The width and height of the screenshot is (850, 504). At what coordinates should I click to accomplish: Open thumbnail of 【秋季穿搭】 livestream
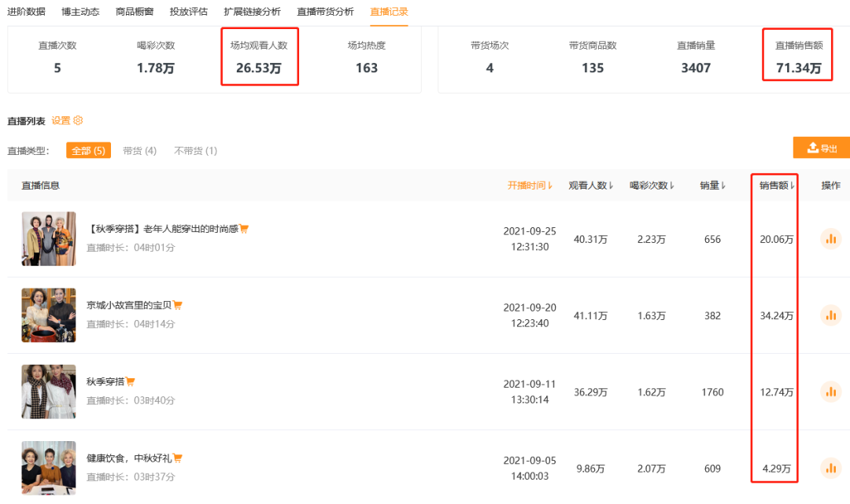coord(49,238)
